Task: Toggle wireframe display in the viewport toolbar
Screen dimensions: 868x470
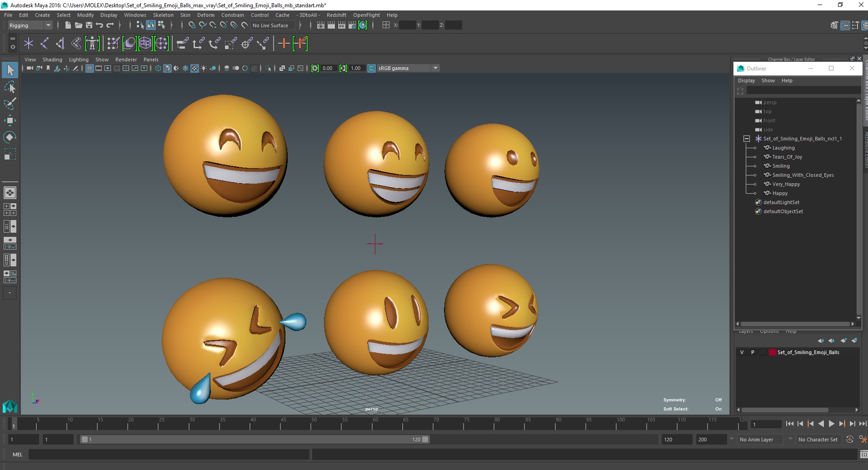Action: pyautogui.click(x=158, y=68)
